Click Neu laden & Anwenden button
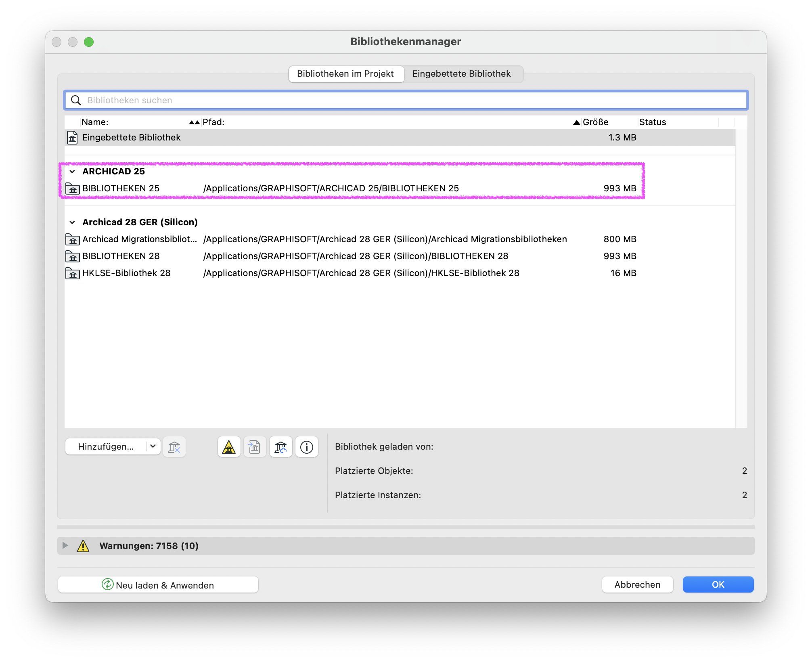The height and width of the screenshot is (662, 812). coord(158,585)
